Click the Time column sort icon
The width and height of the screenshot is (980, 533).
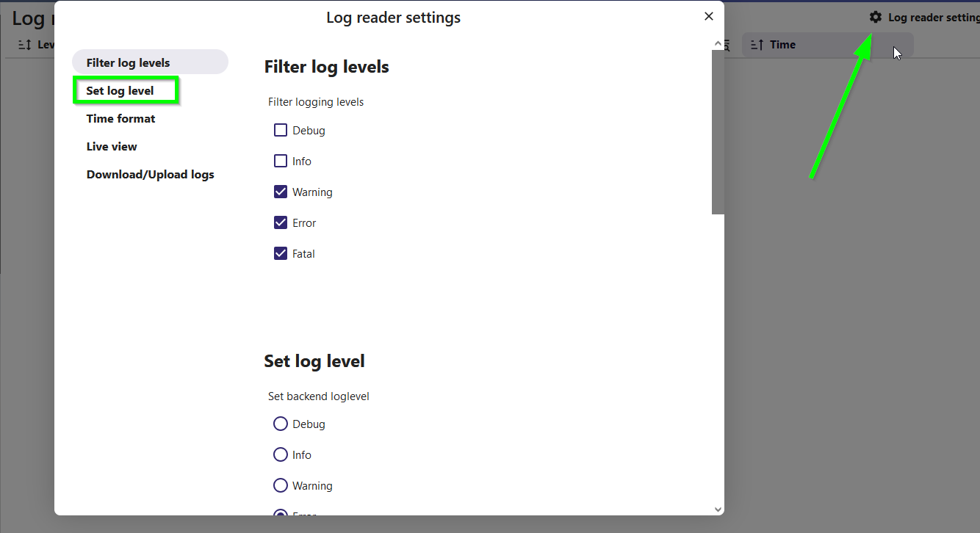pos(757,45)
